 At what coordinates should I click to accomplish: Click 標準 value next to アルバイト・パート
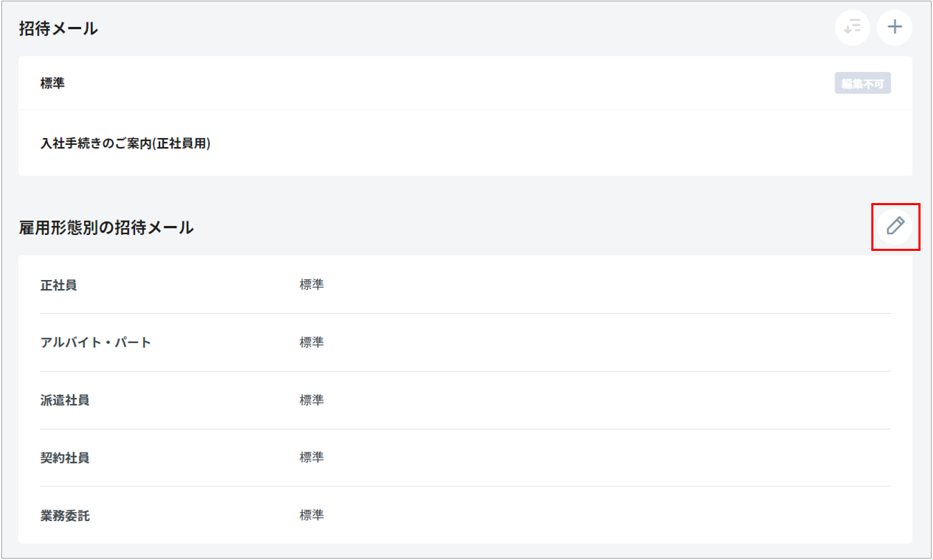[x=311, y=342]
